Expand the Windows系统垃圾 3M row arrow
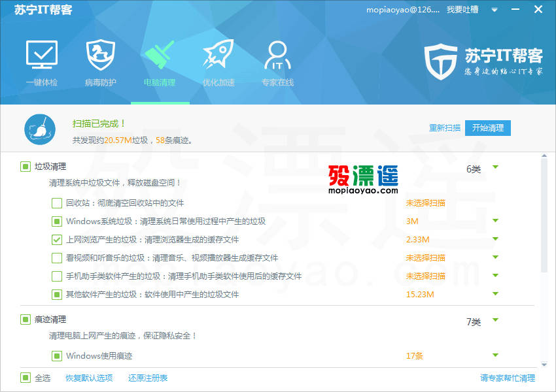 point(496,221)
